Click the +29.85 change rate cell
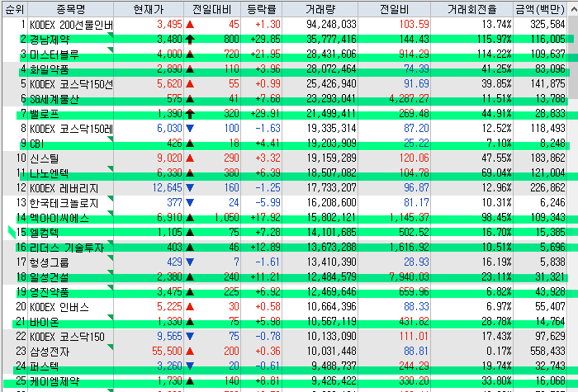This screenshot has height=392, width=578. pyautogui.click(x=265, y=39)
